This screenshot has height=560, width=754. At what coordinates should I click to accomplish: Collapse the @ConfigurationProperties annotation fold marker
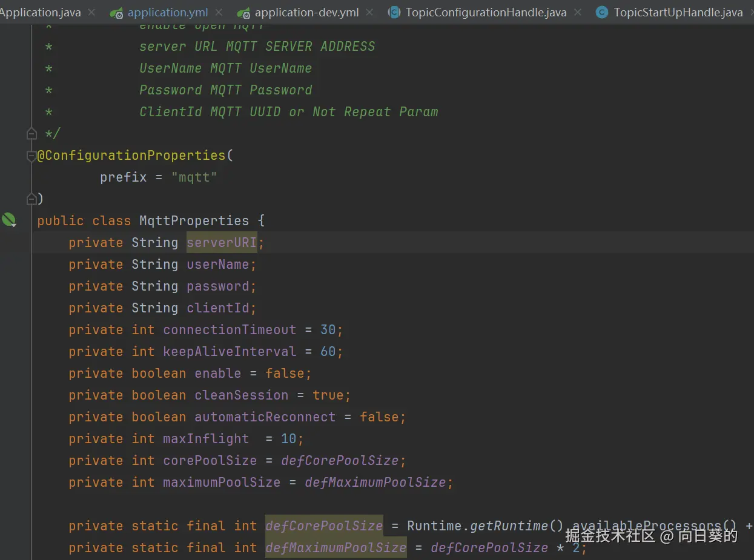31,156
